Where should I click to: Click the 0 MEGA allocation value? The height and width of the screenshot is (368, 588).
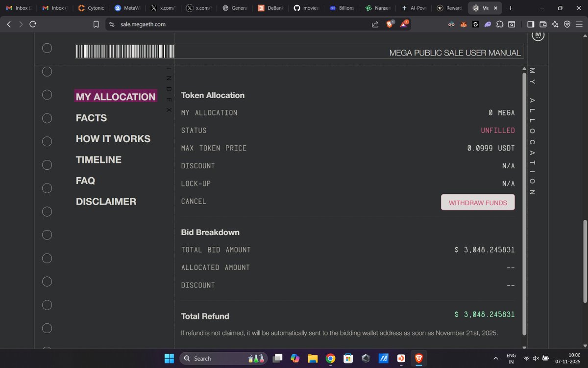click(502, 113)
